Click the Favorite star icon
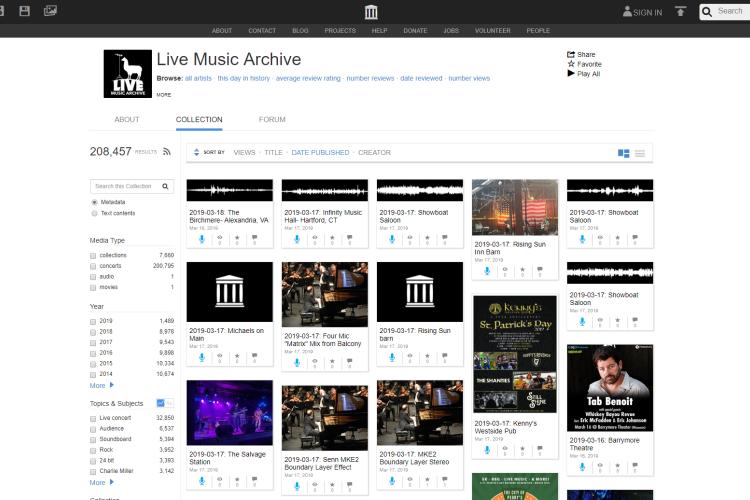Image resolution: width=750 pixels, height=500 pixels. [x=571, y=64]
